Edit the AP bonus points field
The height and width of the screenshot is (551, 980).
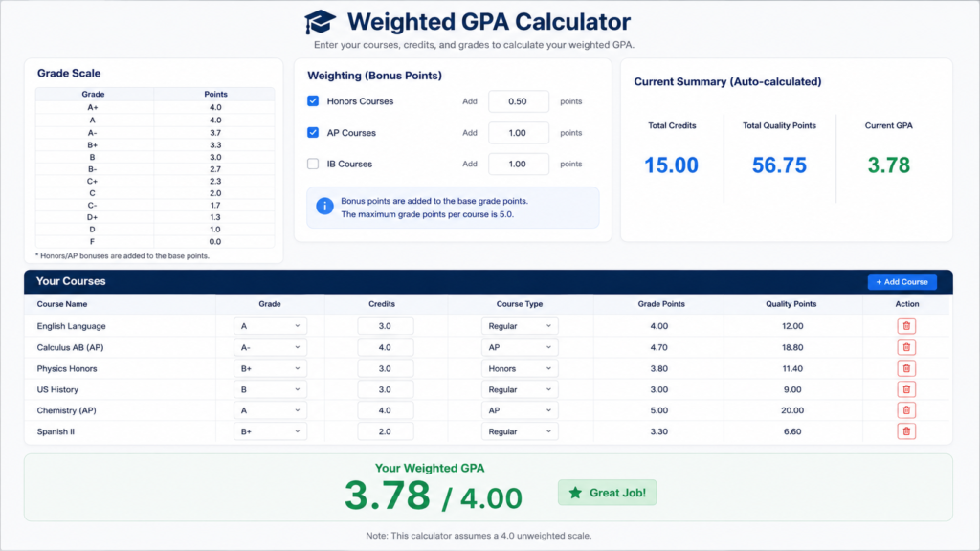coord(518,132)
